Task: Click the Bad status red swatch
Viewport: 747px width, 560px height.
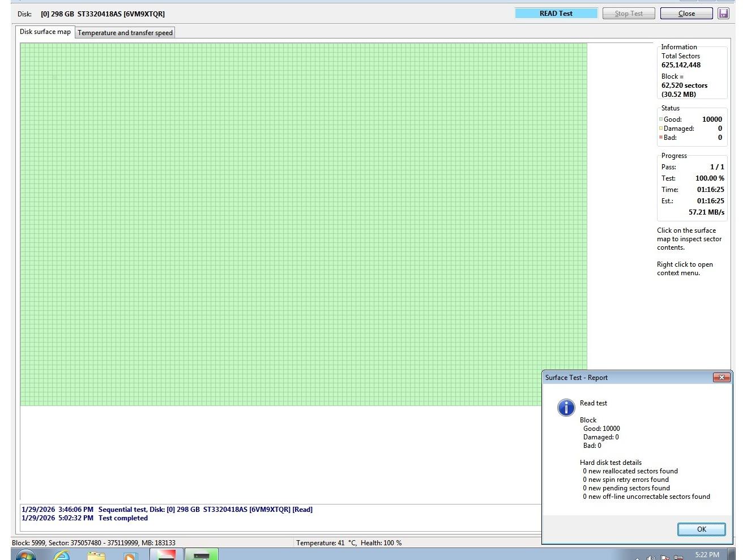Action: click(661, 138)
